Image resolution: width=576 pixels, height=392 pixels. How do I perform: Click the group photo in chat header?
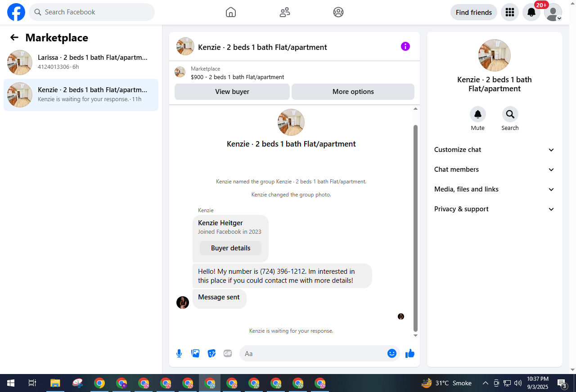[185, 46]
